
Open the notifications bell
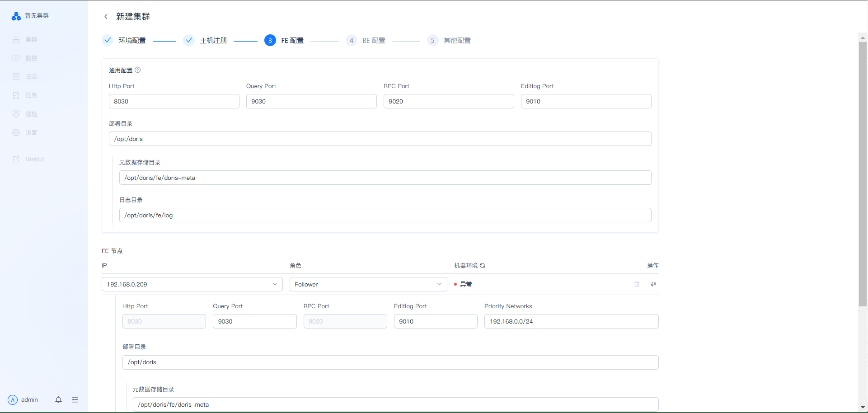click(58, 400)
